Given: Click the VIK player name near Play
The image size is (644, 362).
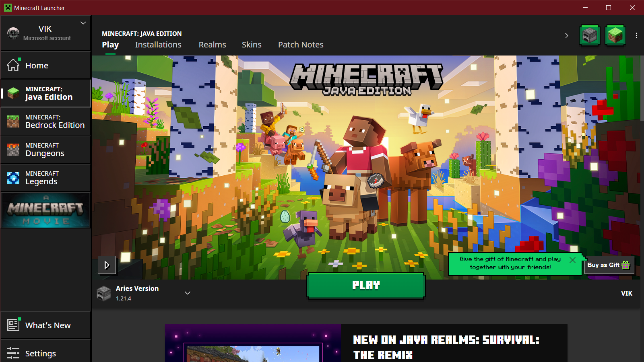Looking at the screenshot, I should point(627,293).
